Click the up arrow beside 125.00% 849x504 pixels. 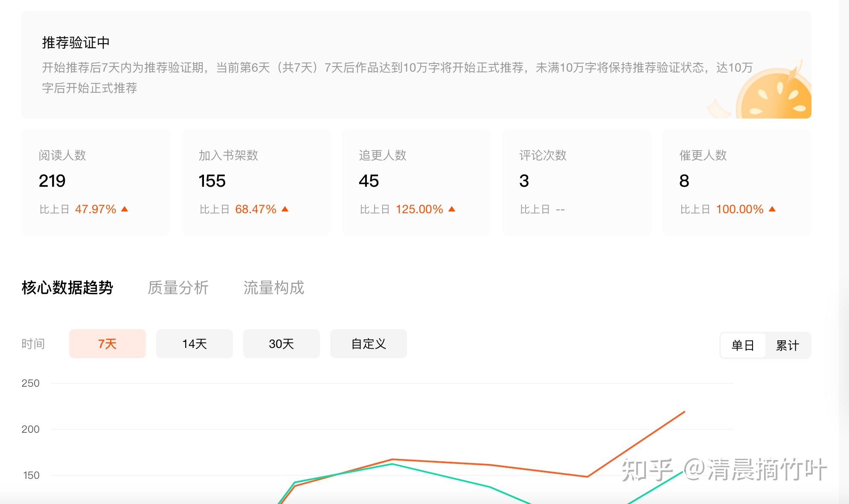[x=452, y=209]
